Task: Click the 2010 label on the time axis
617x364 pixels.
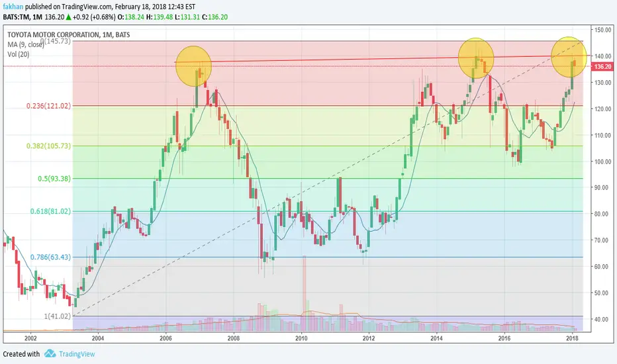Action: pos(301,338)
